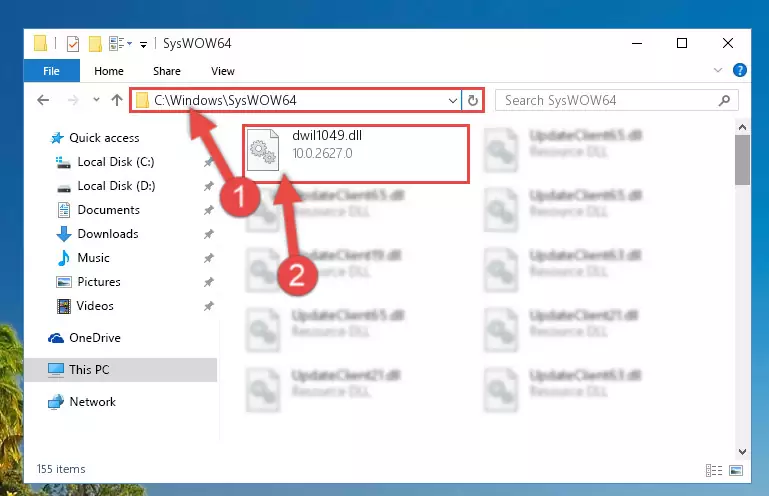Click the vertical scrollbar thumb
769x496 pixels.
click(x=743, y=160)
